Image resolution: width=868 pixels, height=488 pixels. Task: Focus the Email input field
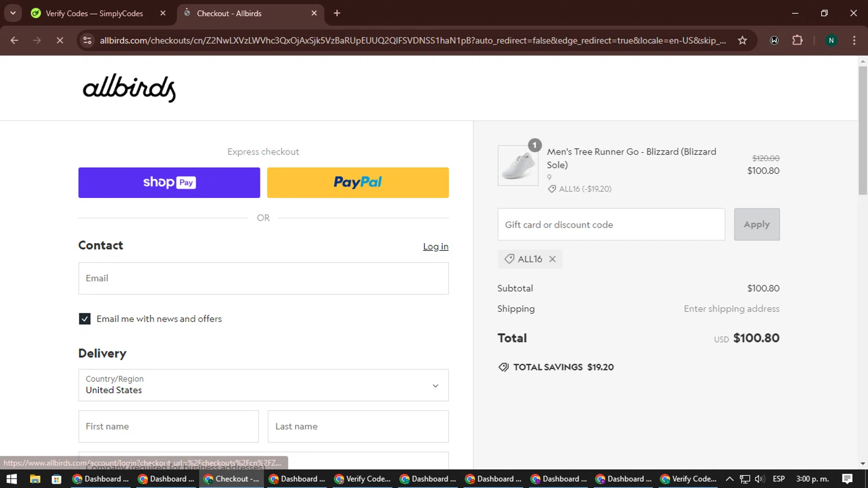(263, 278)
